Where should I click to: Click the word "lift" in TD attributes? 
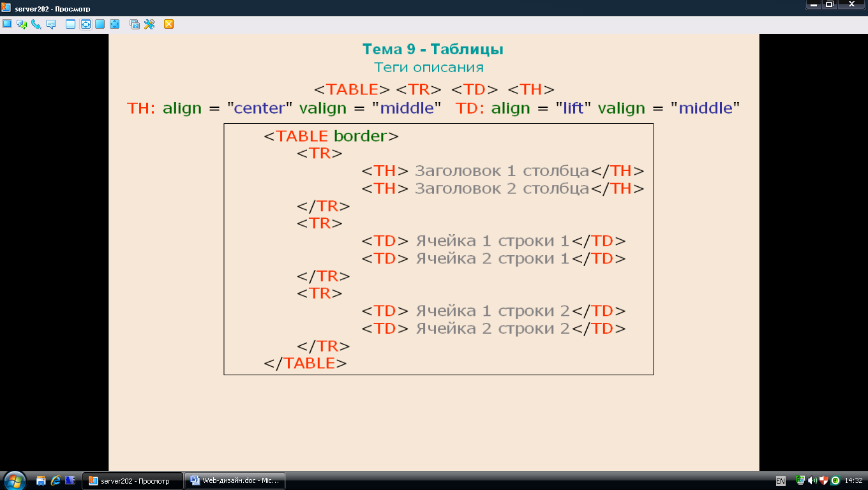click(573, 108)
